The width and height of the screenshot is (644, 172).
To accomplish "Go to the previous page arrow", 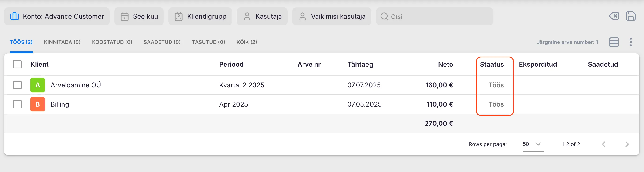I will point(603,144).
